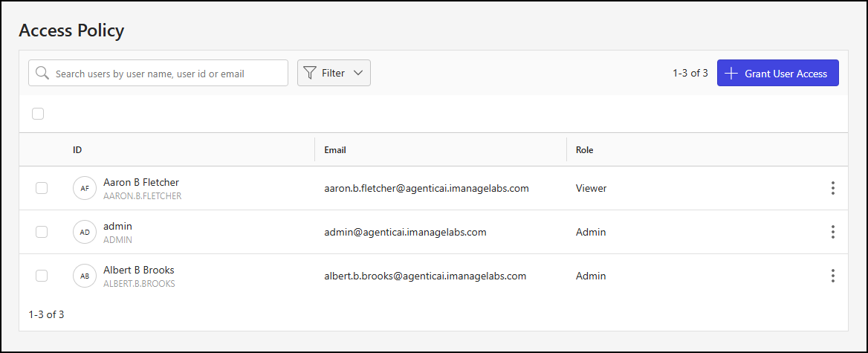The height and width of the screenshot is (353, 868).
Task: Check the box next to admin row
Action: (x=42, y=232)
